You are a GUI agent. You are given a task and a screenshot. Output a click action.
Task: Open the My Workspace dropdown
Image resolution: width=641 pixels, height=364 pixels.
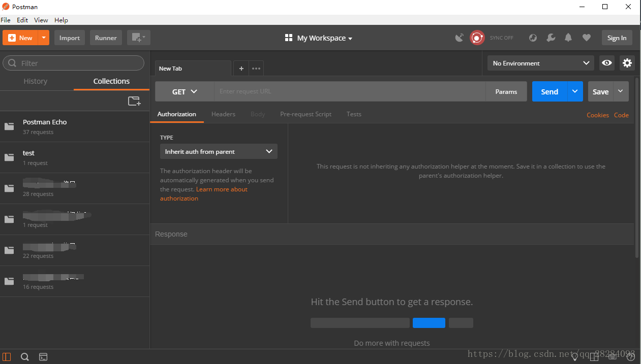click(x=319, y=38)
